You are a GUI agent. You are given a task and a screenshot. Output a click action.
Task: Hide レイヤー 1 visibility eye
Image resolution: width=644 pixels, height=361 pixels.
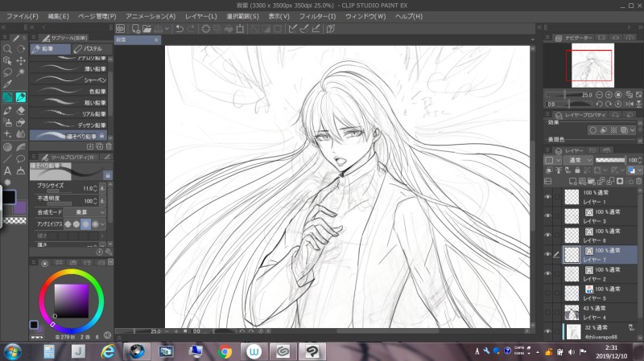(x=547, y=197)
